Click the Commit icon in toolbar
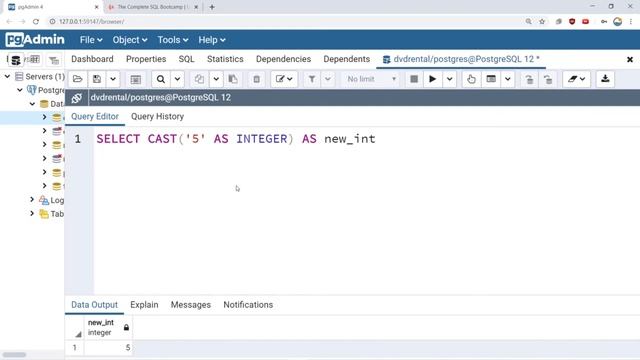This screenshot has height=360, width=640. (529, 79)
